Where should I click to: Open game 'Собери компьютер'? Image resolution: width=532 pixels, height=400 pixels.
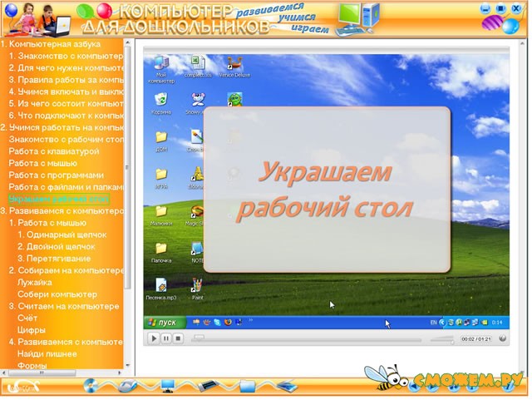pyautogui.click(x=57, y=294)
